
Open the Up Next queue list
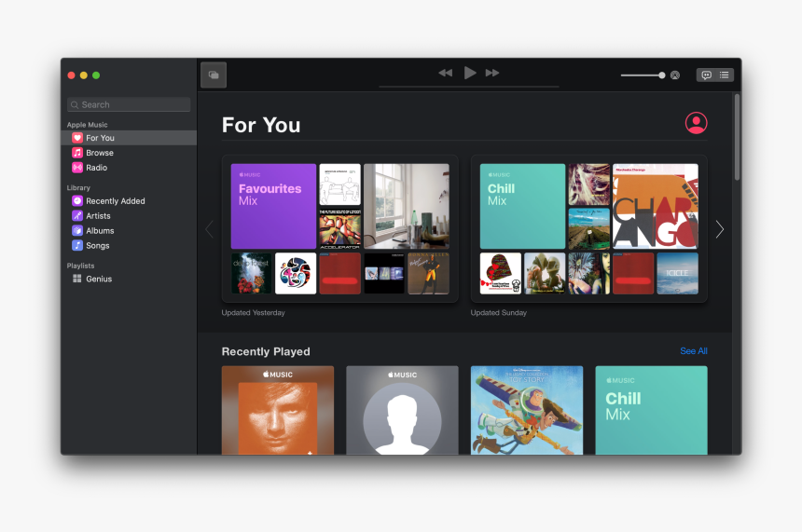(x=725, y=75)
